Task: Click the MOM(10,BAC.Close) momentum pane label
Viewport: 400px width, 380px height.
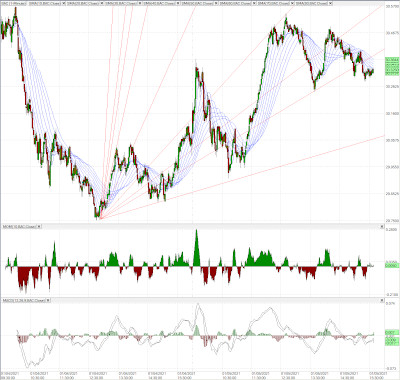Action: click(x=18, y=227)
